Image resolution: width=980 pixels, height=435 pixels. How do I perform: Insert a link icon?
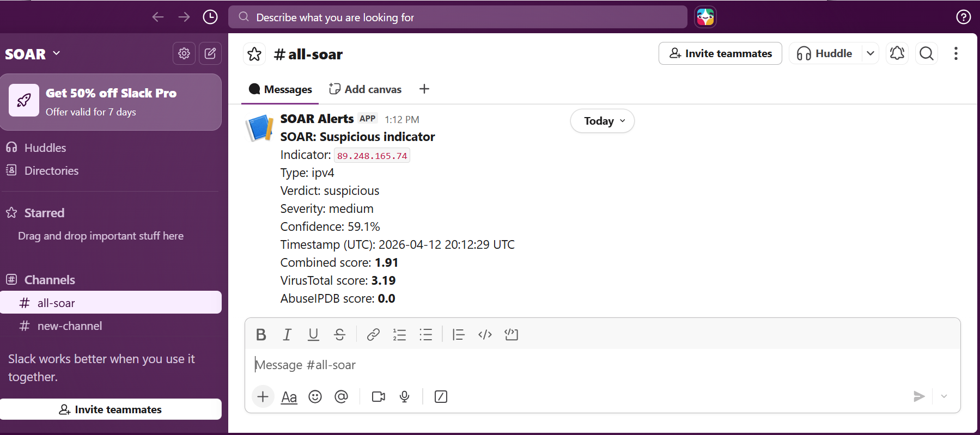[x=373, y=334]
